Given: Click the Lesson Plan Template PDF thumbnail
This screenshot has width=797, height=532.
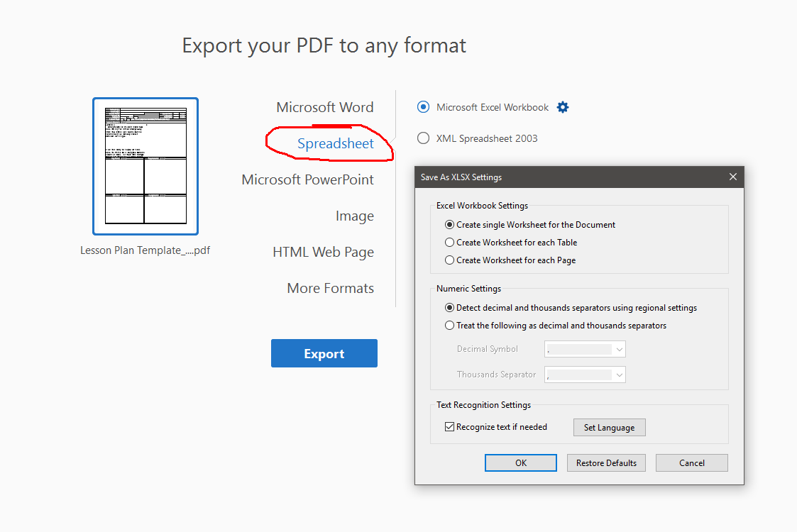Looking at the screenshot, I should click(145, 166).
